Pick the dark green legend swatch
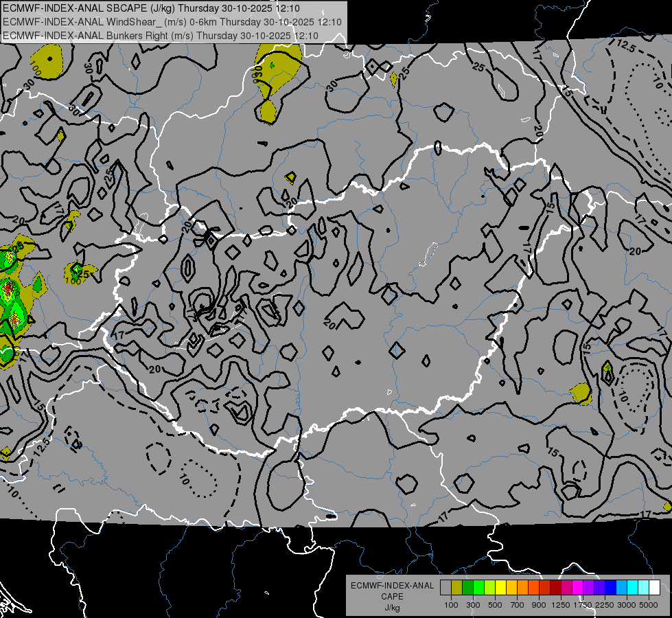This screenshot has height=618, width=672. [x=467, y=588]
